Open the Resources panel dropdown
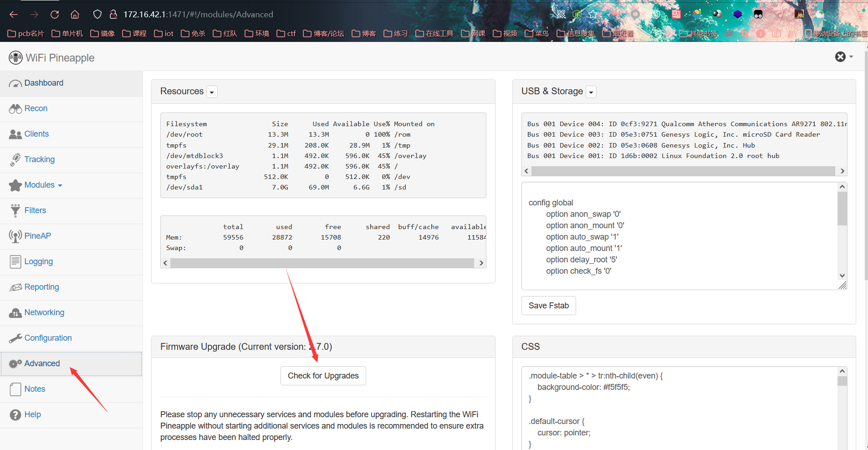 click(x=212, y=92)
